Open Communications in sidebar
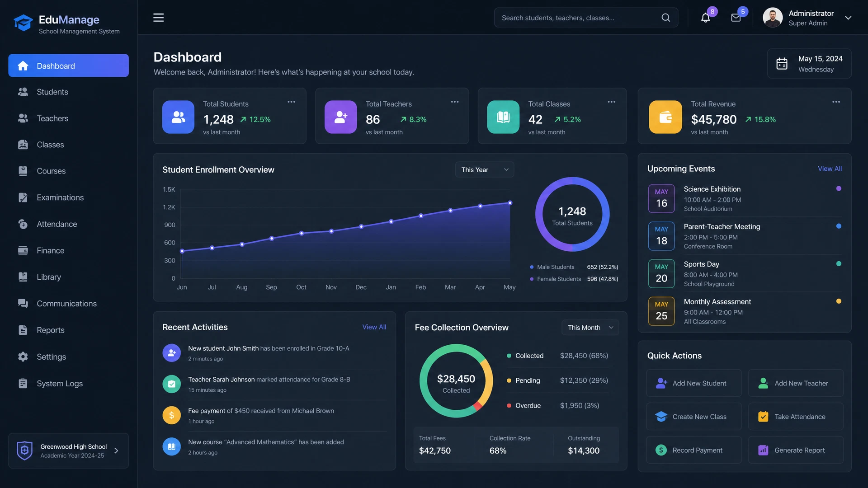Image resolution: width=868 pixels, height=488 pixels. click(x=68, y=304)
